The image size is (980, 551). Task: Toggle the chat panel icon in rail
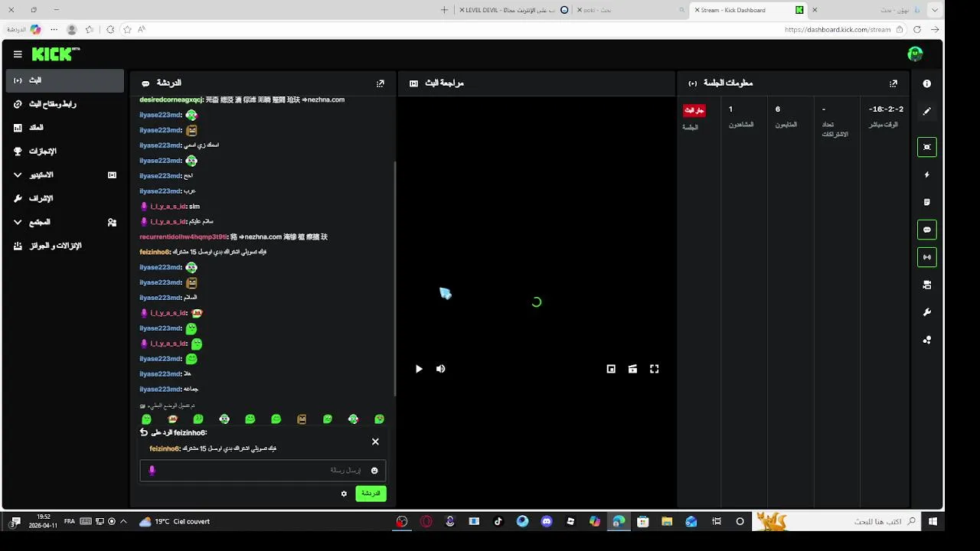[927, 230]
